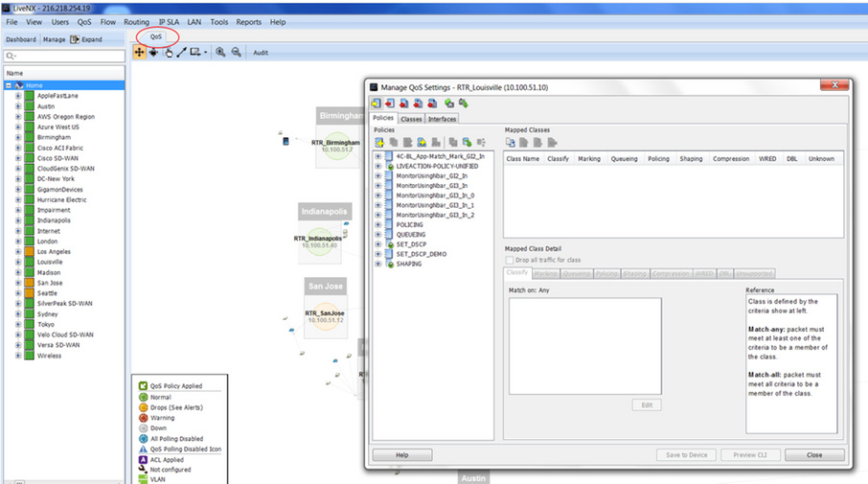Expand the Birmingham tree node
Image resolution: width=868 pixels, height=484 pixels.
point(18,137)
